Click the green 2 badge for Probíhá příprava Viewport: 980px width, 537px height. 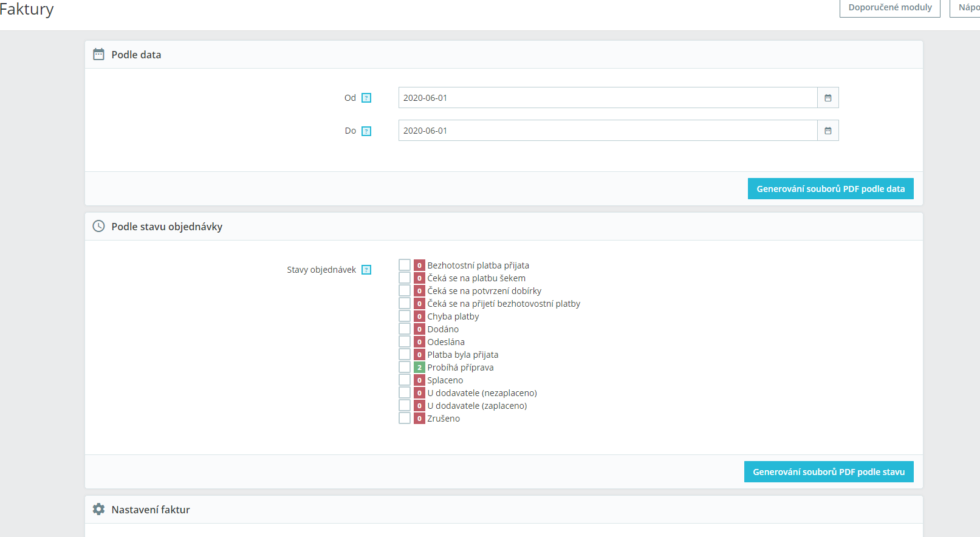coord(419,368)
